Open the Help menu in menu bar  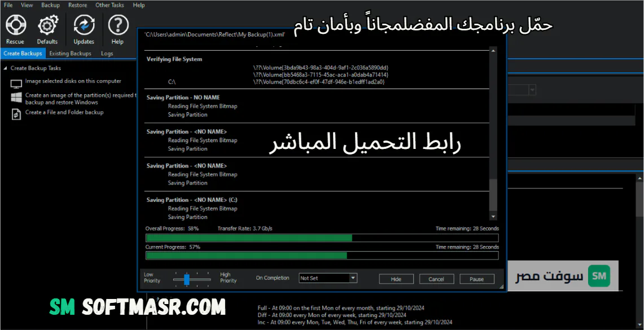139,5
